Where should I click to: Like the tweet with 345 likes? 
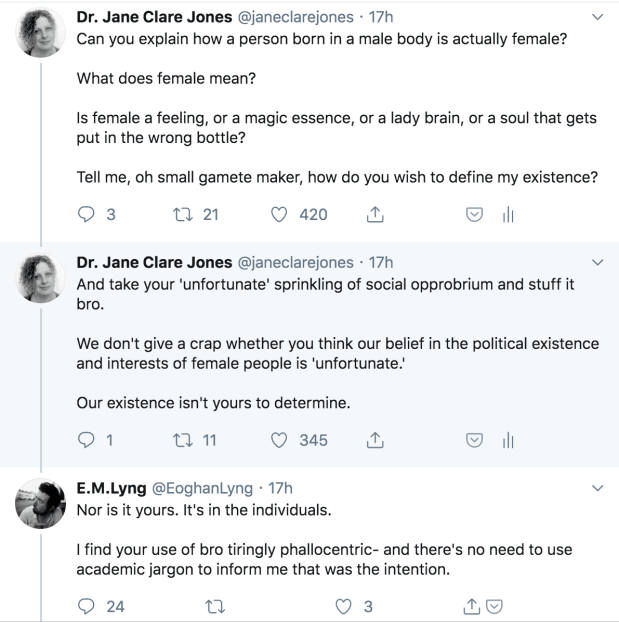[282, 440]
